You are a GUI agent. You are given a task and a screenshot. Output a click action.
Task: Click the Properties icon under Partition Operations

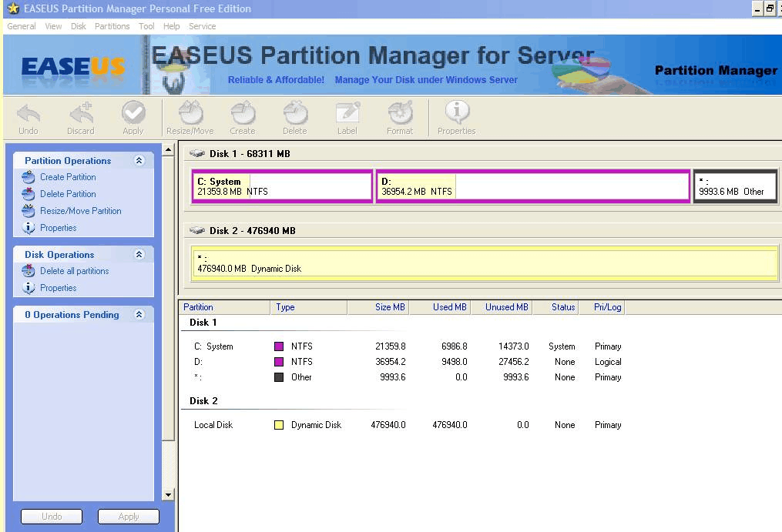pyautogui.click(x=29, y=228)
